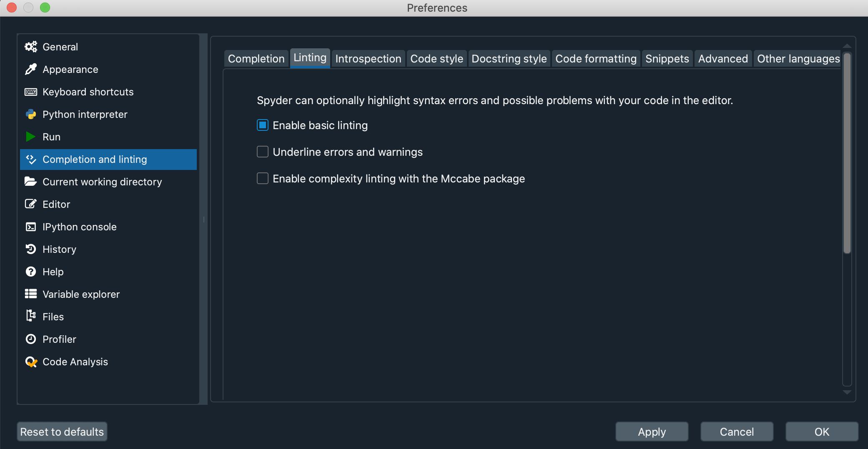Switch to the Docstring style tab

(x=509, y=58)
